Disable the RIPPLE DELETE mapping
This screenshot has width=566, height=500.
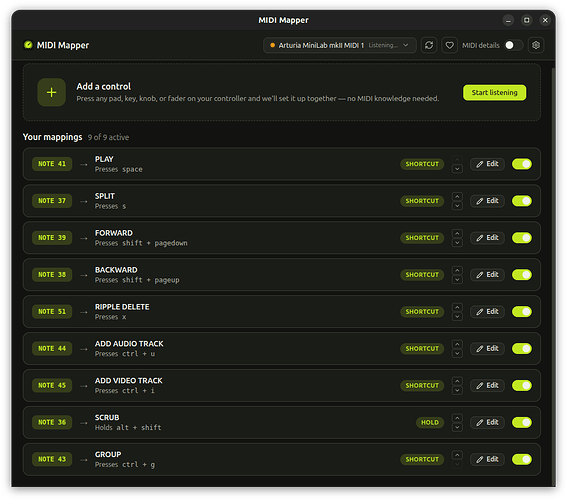[x=522, y=312]
